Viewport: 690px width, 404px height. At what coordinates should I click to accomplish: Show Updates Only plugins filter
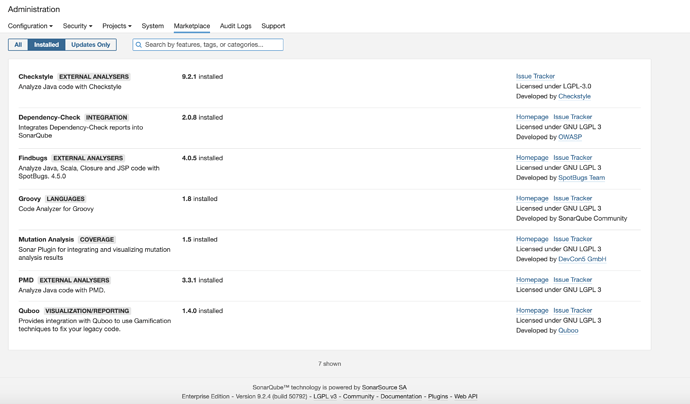tap(91, 44)
